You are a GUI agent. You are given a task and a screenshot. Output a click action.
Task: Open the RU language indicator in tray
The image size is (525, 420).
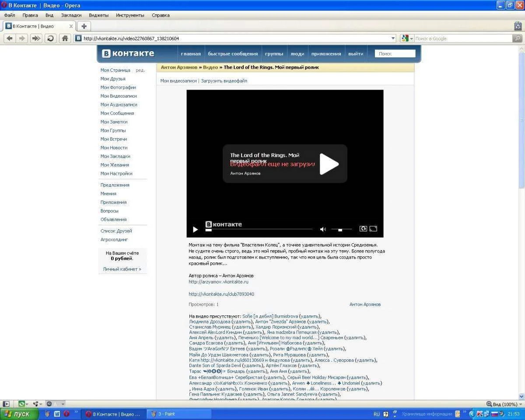(377, 414)
